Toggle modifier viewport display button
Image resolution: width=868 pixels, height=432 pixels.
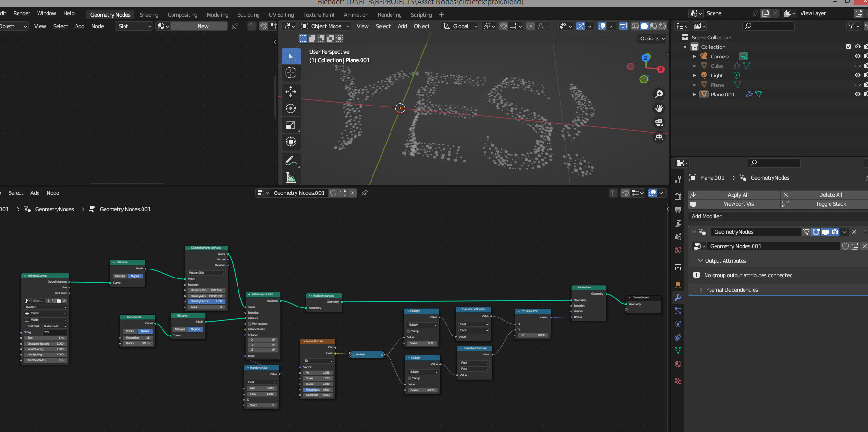pyautogui.click(x=825, y=232)
